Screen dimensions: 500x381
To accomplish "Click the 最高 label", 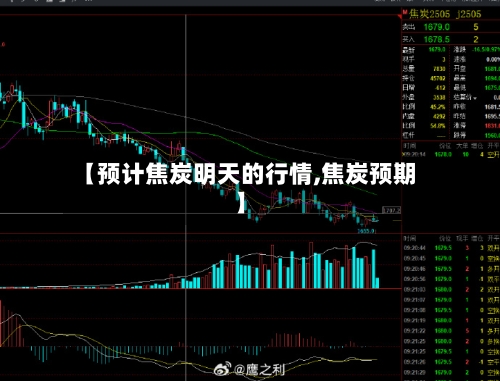I will click(x=460, y=78).
